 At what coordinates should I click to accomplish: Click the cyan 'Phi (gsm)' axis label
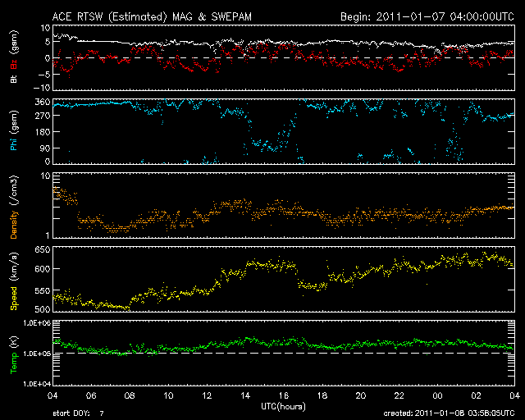[x=14, y=131]
